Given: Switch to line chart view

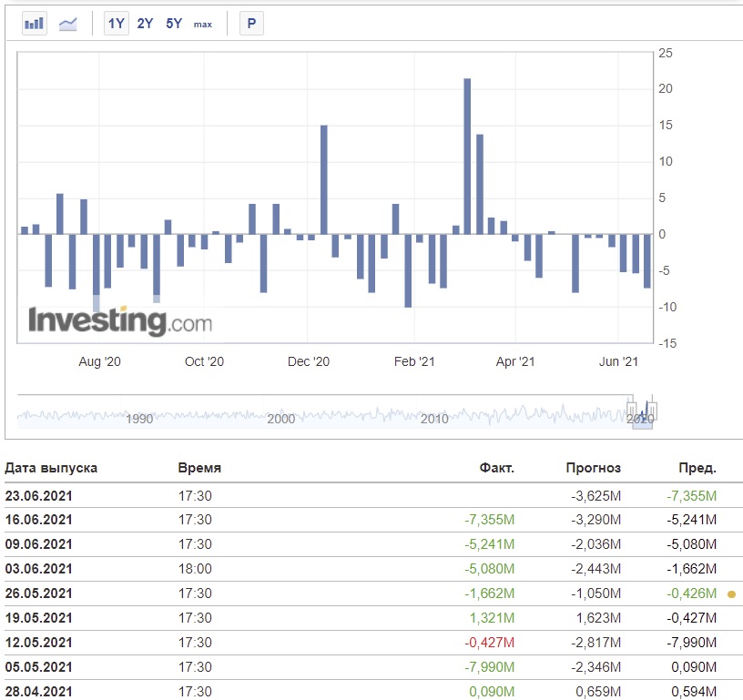Looking at the screenshot, I should click(67, 23).
